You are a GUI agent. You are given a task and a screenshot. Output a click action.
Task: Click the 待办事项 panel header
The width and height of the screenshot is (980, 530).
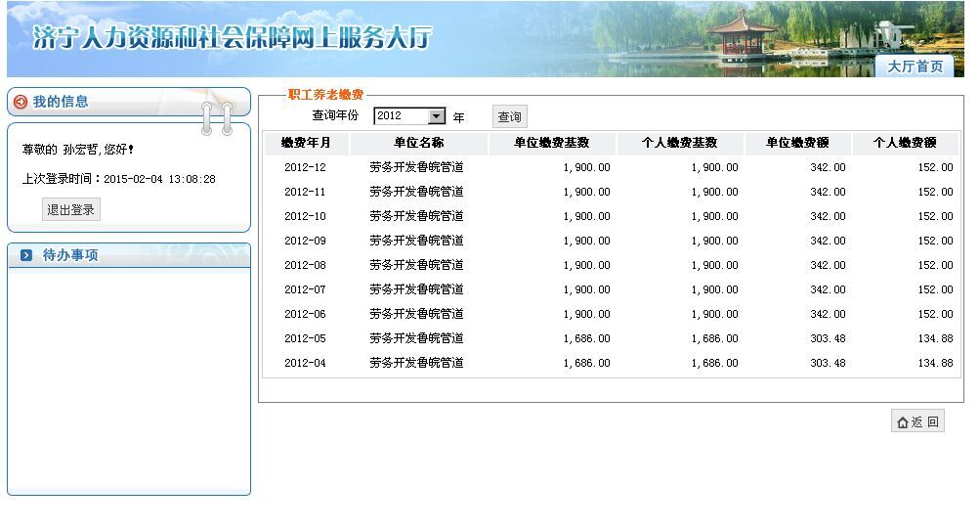70,255
